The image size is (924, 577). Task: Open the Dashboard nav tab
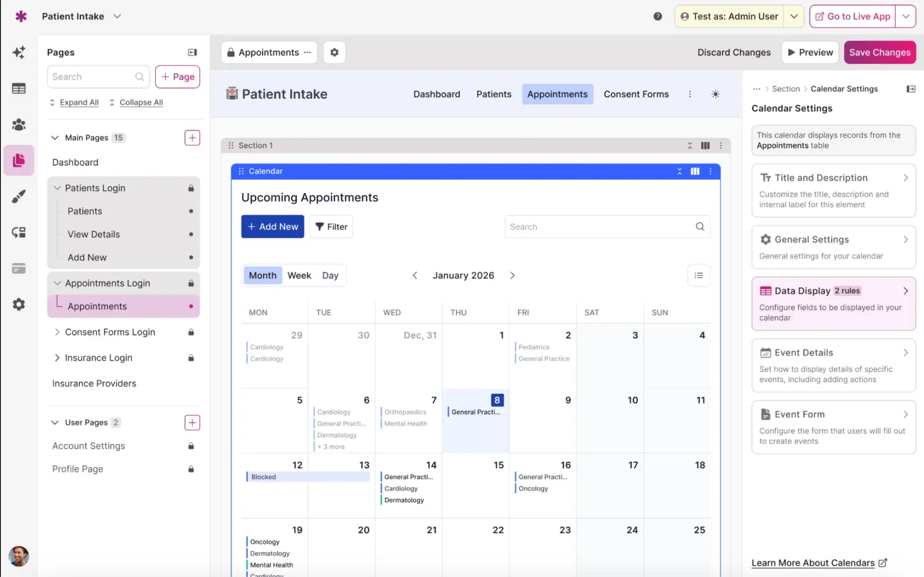(x=437, y=94)
